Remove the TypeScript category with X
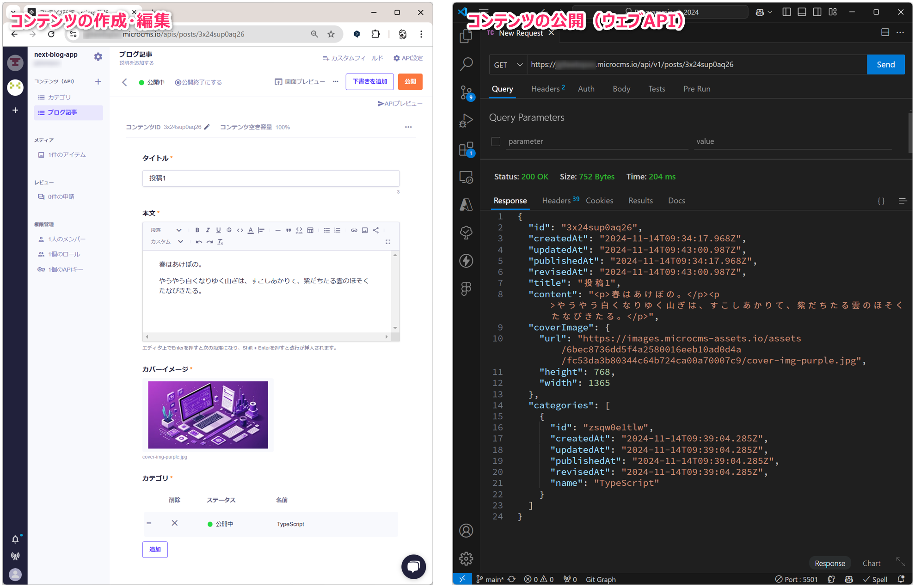 174,523
